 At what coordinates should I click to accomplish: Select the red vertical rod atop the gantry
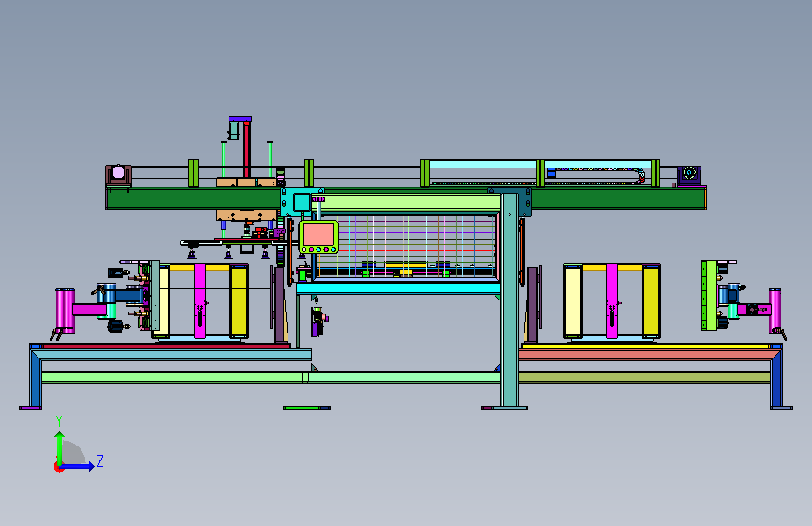tap(247, 149)
